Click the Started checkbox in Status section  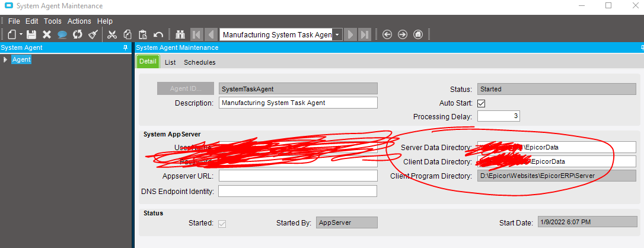point(222,224)
